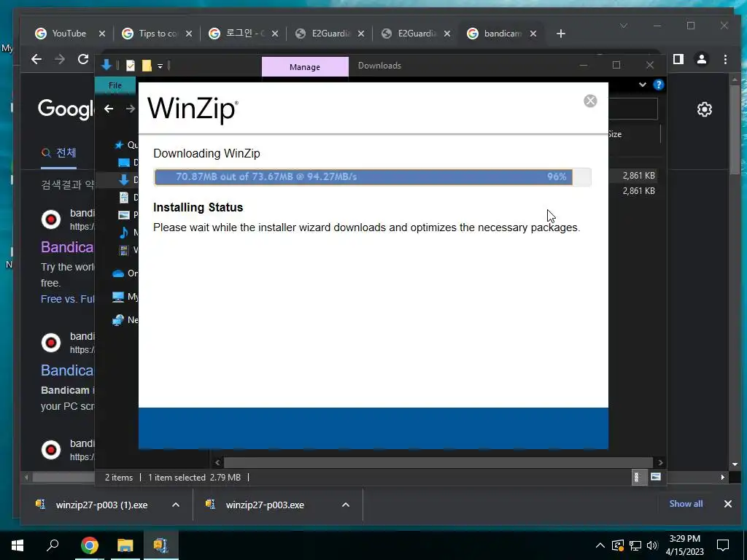
Task: Go back in Chrome
Action: (x=36, y=59)
